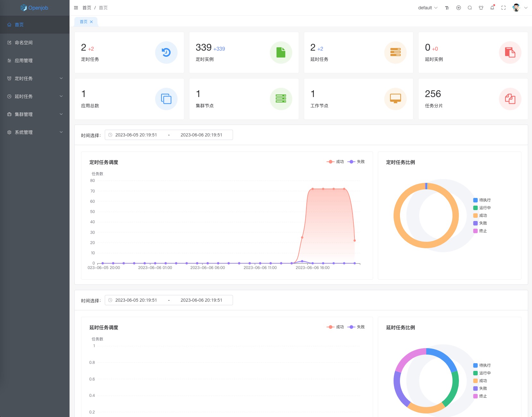The image size is (532, 417).
Task: Click last 首页 breadcrumb item
Action: point(103,8)
